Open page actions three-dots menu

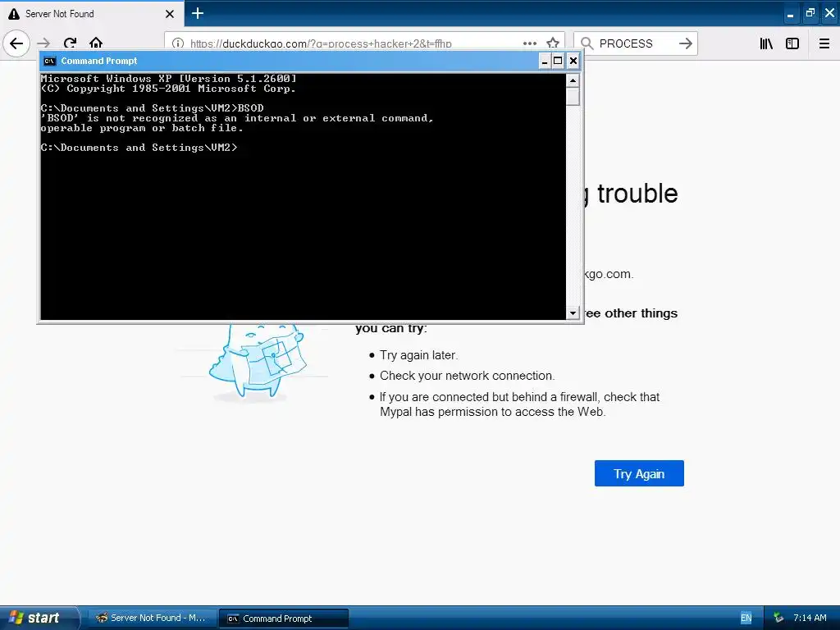(530, 43)
